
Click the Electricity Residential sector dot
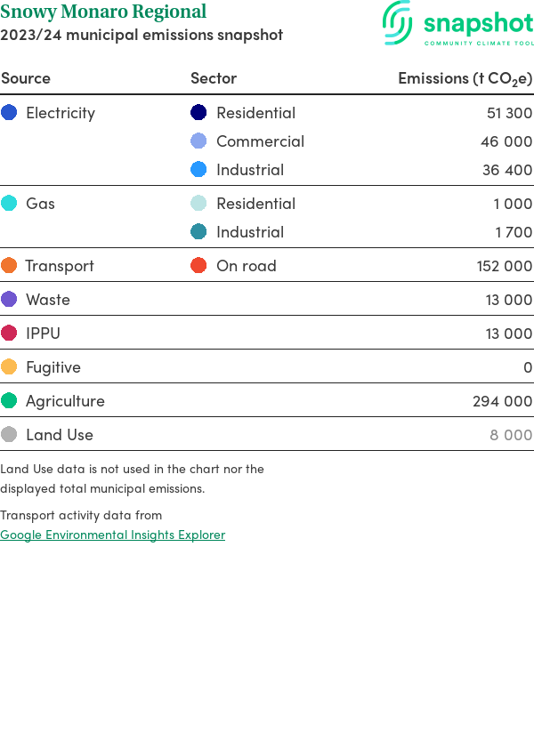(198, 113)
